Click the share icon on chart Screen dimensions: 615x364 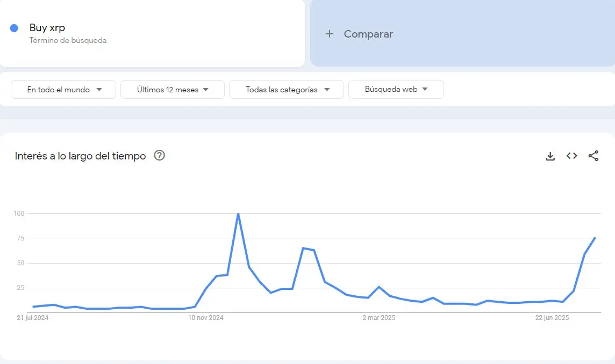point(593,156)
